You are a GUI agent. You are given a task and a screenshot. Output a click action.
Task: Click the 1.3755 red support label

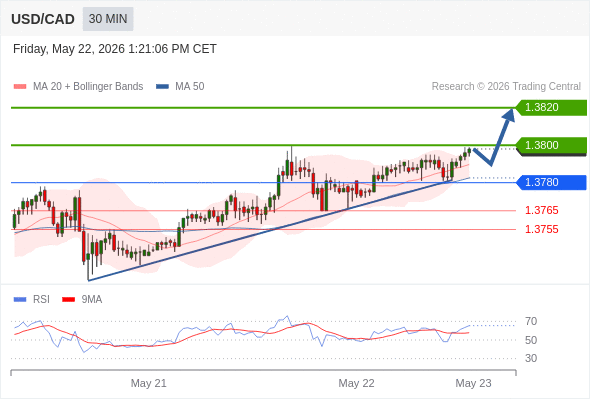pos(541,229)
